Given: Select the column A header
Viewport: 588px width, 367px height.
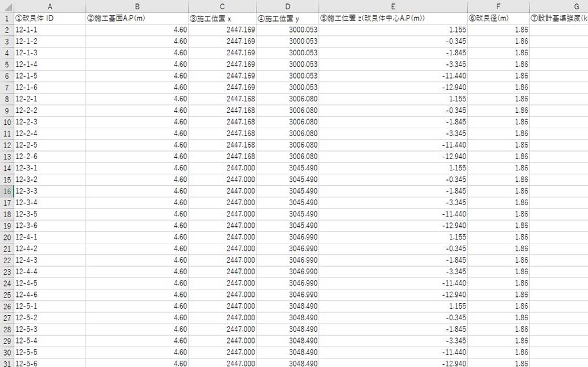Looking at the screenshot, I should [x=50, y=6].
